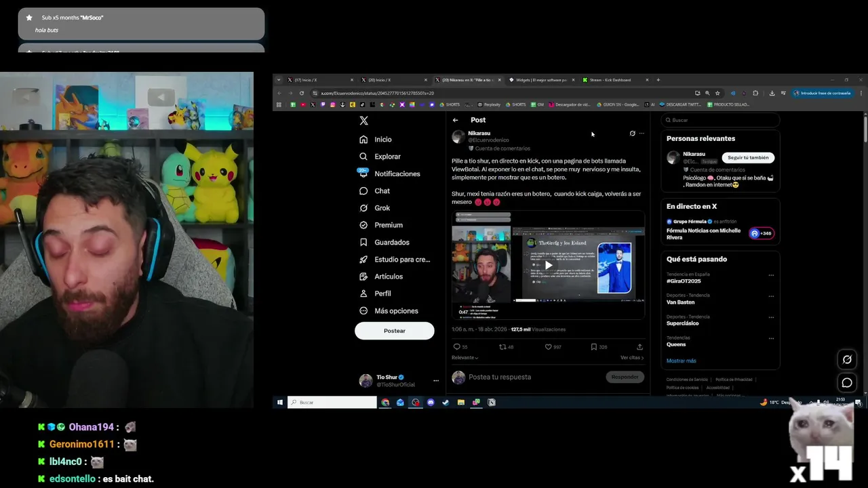Reload the page in the browser
The image size is (868, 488).
(x=302, y=93)
